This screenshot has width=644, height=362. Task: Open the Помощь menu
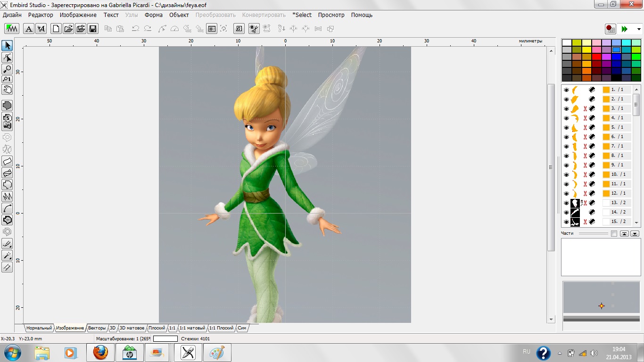click(362, 15)
